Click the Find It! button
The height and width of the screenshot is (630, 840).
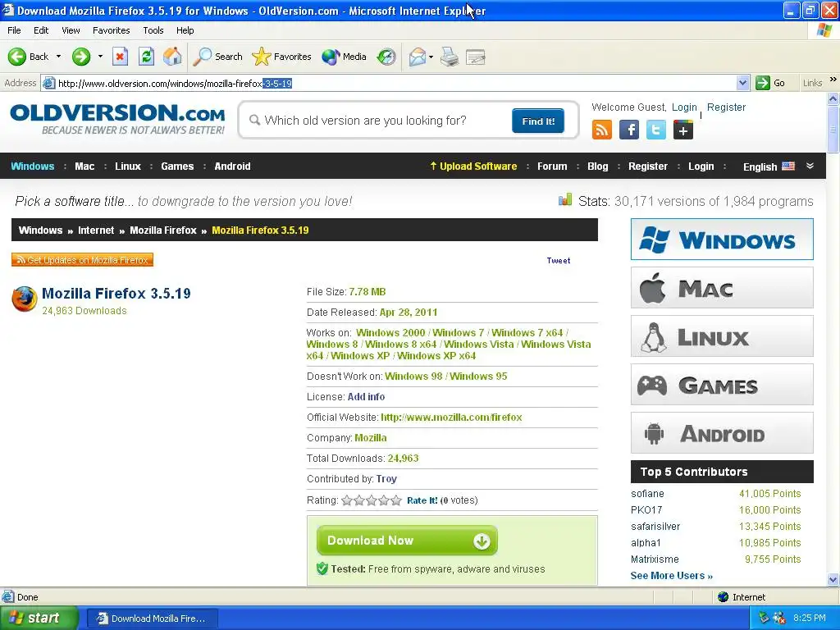538,121
